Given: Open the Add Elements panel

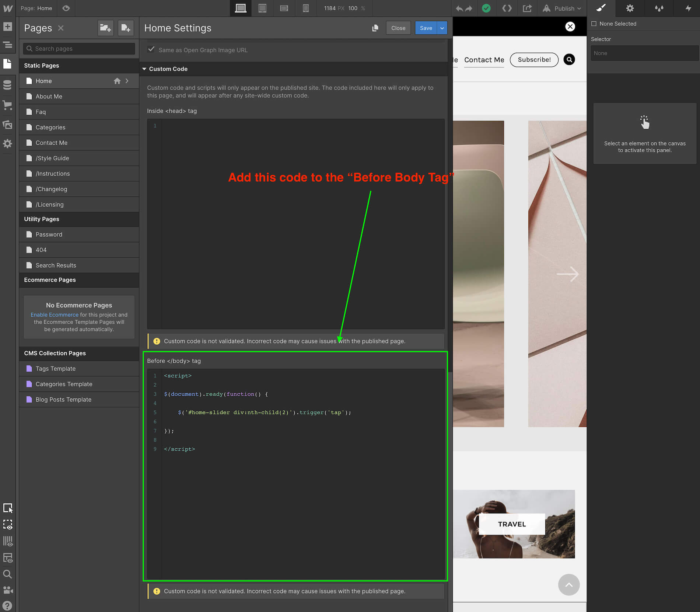Looking at the screenshot, I should [x=7, y=27].
